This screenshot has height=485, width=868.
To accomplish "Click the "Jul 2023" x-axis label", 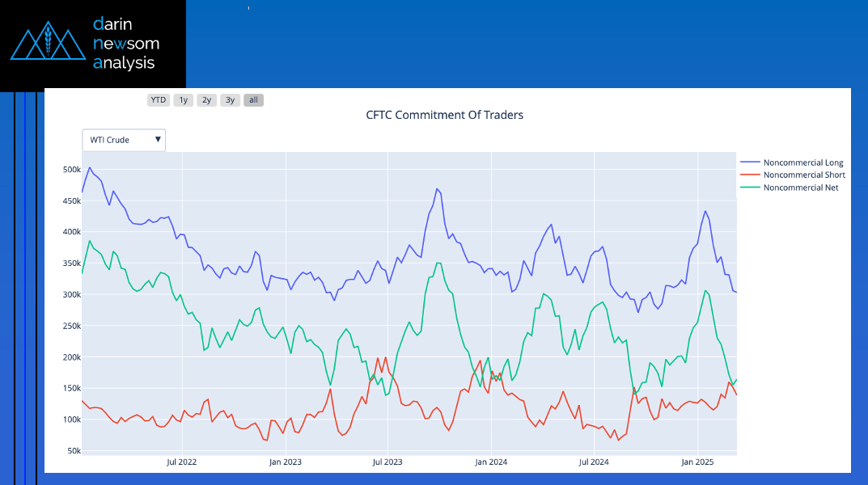I will tap(387, 462).
